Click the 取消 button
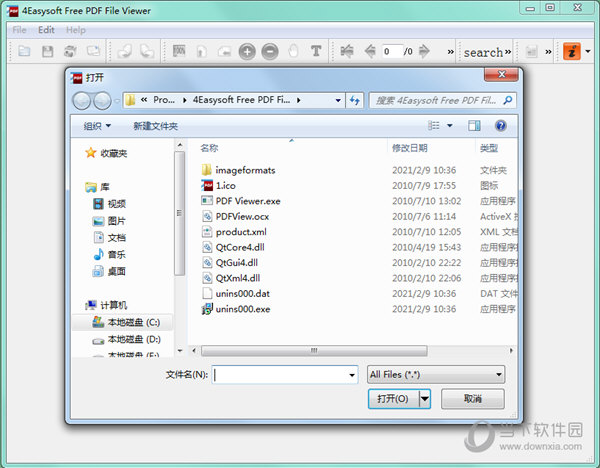600x468 pixels. [473, 399]
